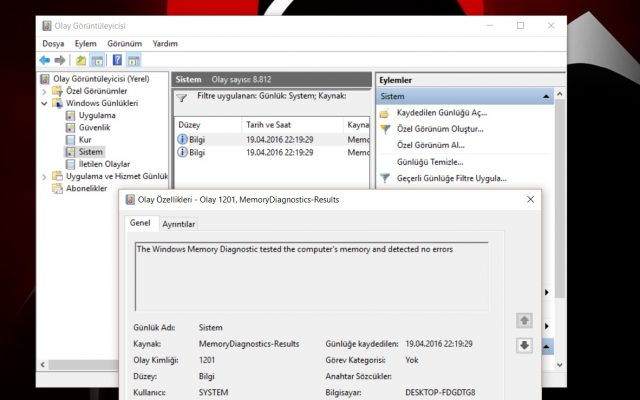Viewport: 640px width, 400px height.
Task: Click the Güvenlik log icon
Action: coord(71,128)
